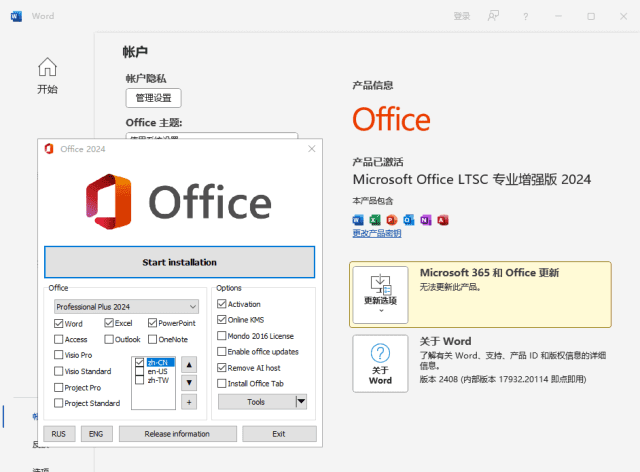Open Release information
Screen dimensions: 640x472
[178, 434]
